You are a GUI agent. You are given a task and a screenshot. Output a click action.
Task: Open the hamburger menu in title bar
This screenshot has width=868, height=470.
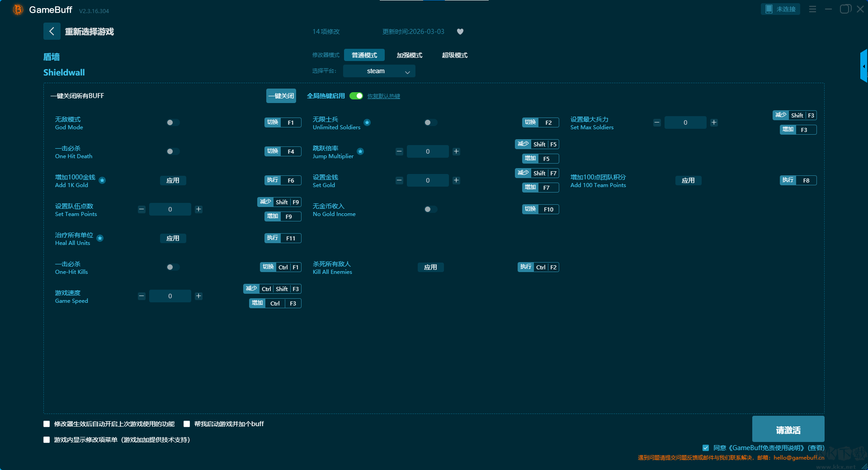click(x=812, y=9)
